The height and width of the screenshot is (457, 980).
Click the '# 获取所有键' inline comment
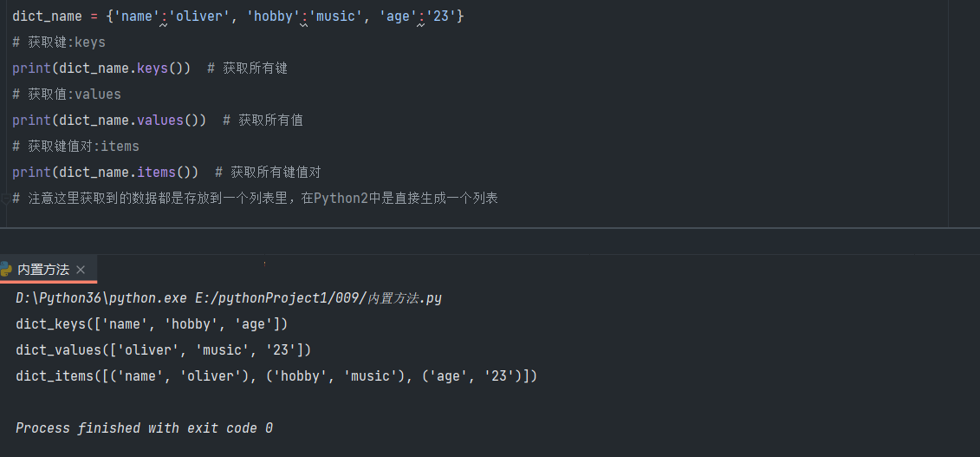click(247, 69)
